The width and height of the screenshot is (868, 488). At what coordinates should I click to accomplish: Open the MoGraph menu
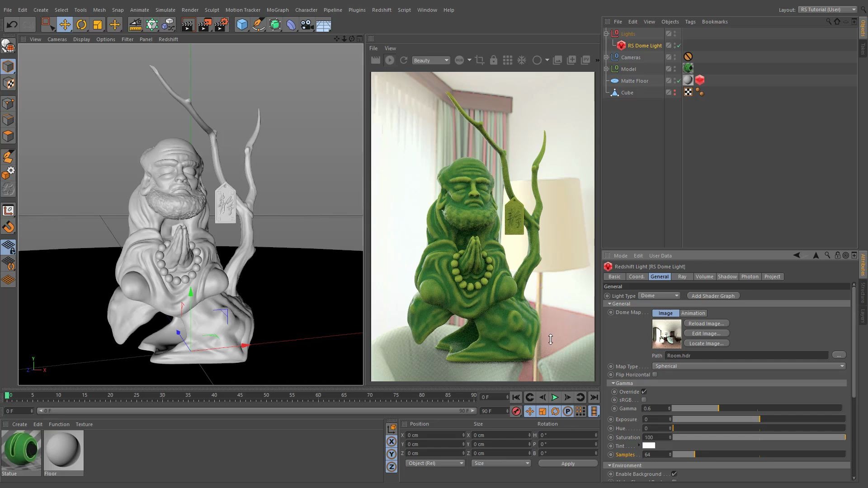click(x=278, y=9)
